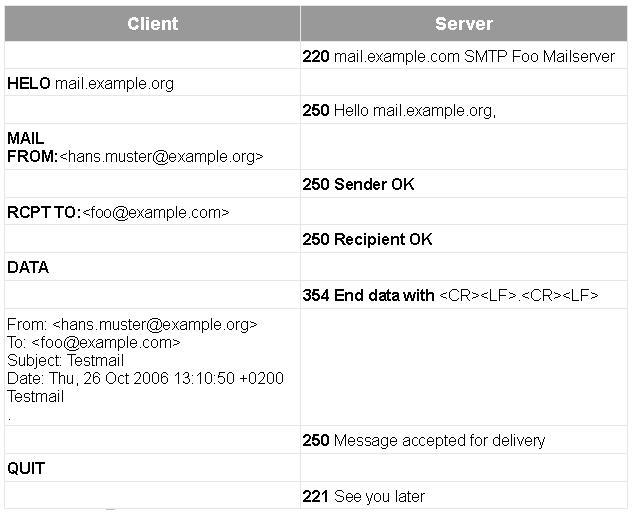Screen dimensions: 633x512
Task: Click the HELO mail.example.org command
Action: [90, 83]
